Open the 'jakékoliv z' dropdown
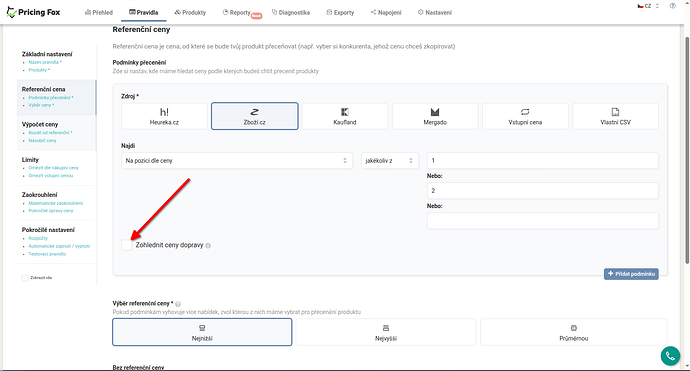The width and height of the screenshot is (690, 371). point(390,161)
